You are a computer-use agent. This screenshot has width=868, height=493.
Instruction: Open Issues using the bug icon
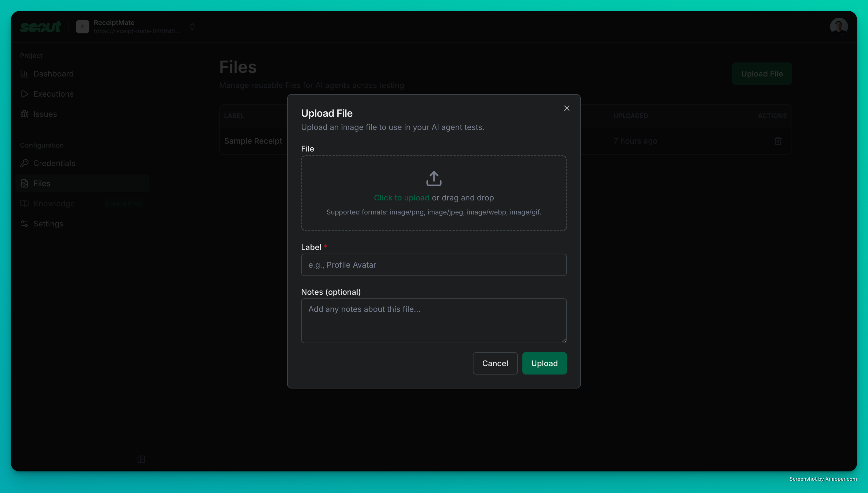pyautogui.click(x=24, y=114)
